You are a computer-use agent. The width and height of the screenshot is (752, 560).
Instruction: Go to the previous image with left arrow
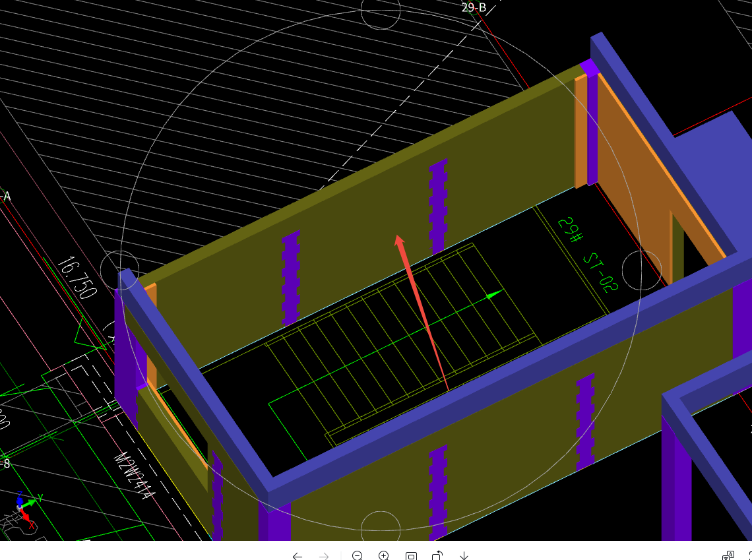298,555
